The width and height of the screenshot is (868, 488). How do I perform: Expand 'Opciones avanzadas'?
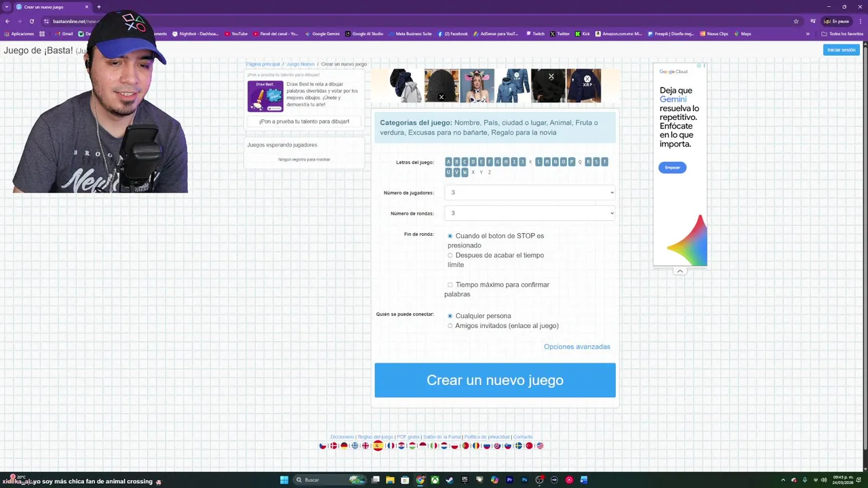pos(577,346)
